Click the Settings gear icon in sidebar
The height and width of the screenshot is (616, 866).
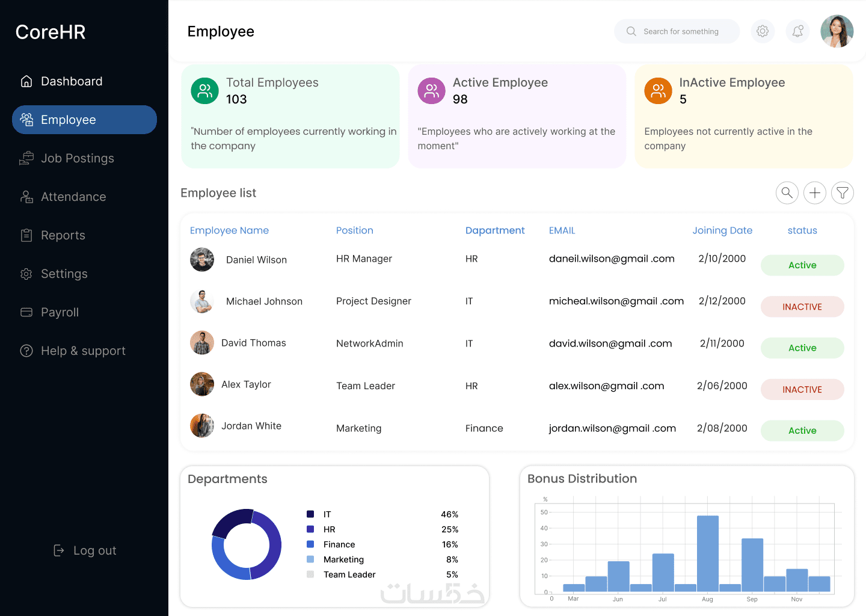pyautogui.click(x=26, y=274)
